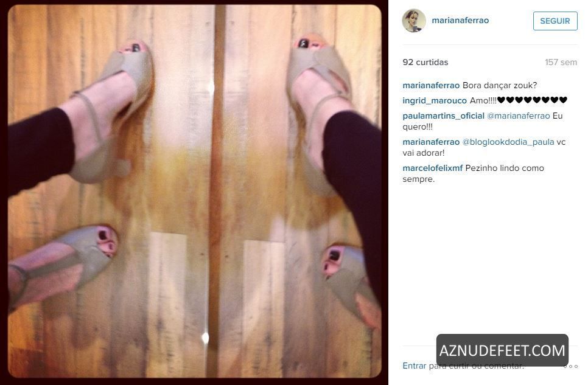Open marianaferrao name on Bora dançar caption
588x385 pixels.
tap(431, 86)
